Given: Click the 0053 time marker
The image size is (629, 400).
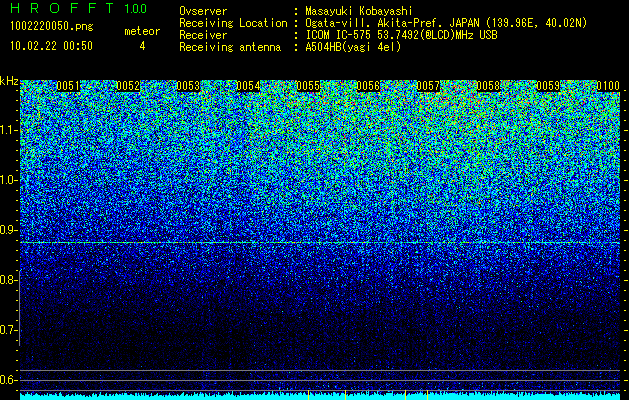Looking at the screenshot, I should tap(188, 86).
